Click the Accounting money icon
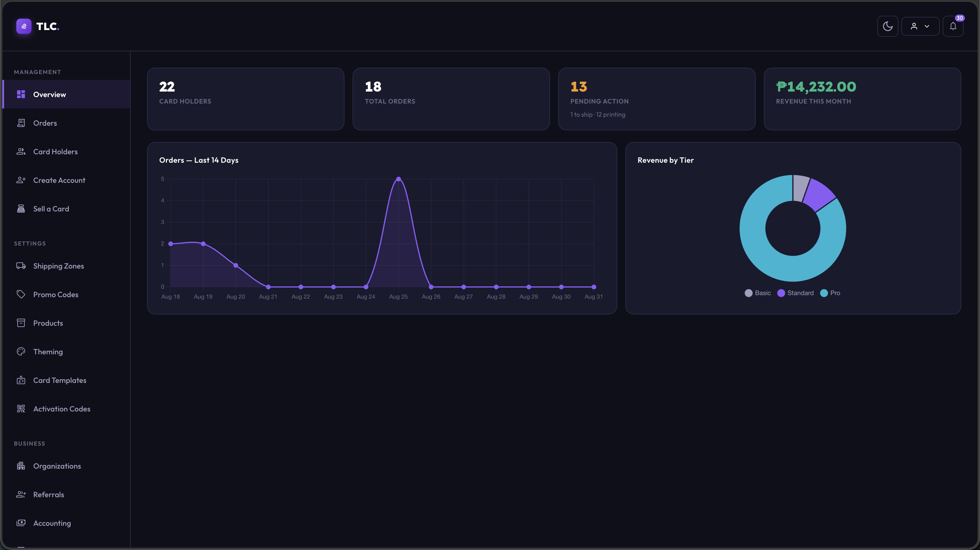The width and height of the screenshot is (980, 550). (21, 523)
